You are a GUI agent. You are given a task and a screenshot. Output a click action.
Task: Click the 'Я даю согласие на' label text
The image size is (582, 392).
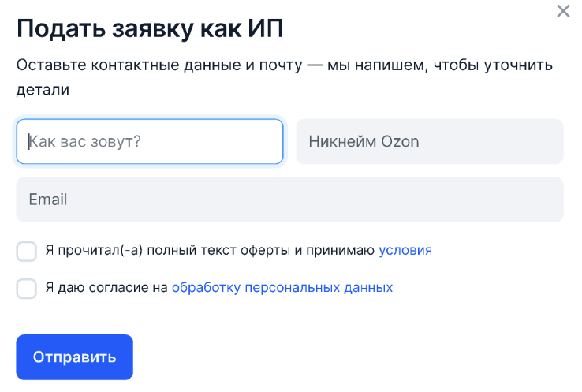(106, 288)
